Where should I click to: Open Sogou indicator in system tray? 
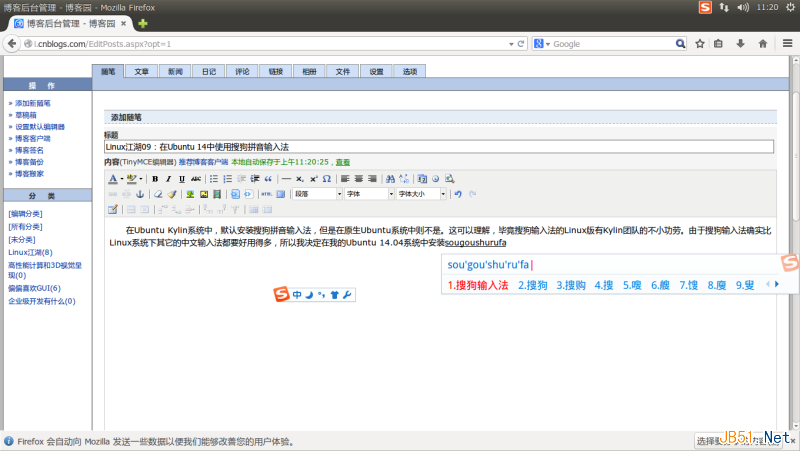click(705, 7)
